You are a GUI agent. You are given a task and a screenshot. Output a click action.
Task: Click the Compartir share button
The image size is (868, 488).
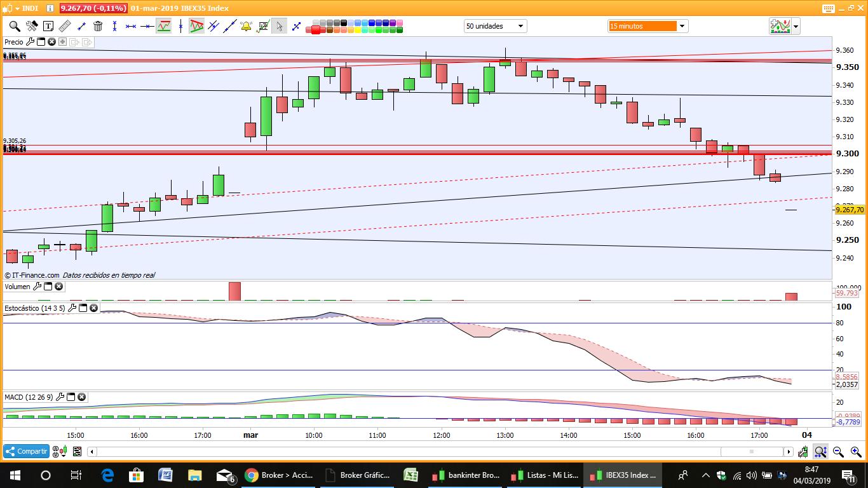coord(26,451)
